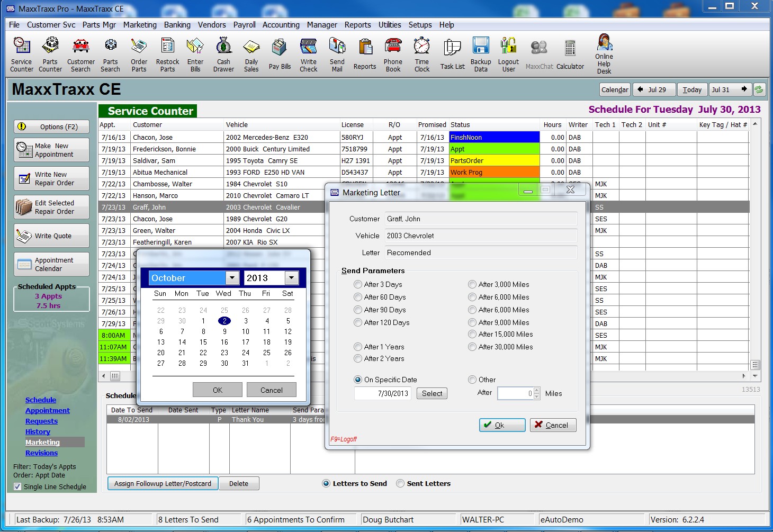Open MaxxChat from the toolbar

point(539,54)
